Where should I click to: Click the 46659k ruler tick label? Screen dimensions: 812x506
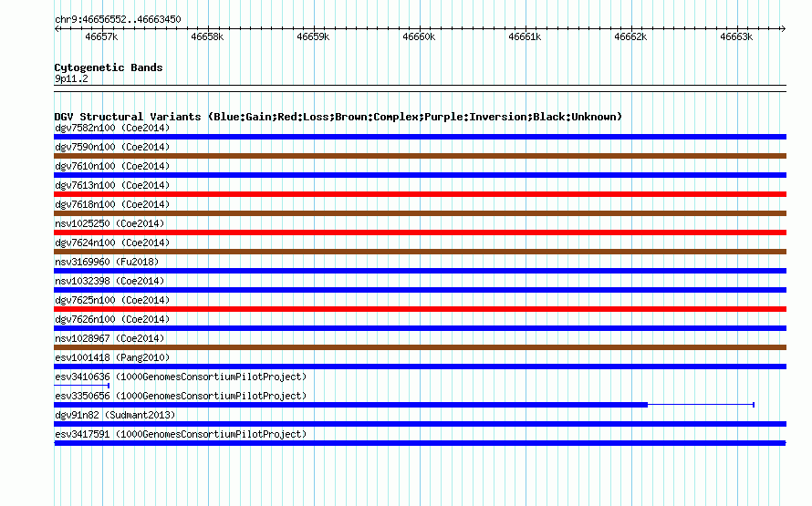click(x=313, y=36)
